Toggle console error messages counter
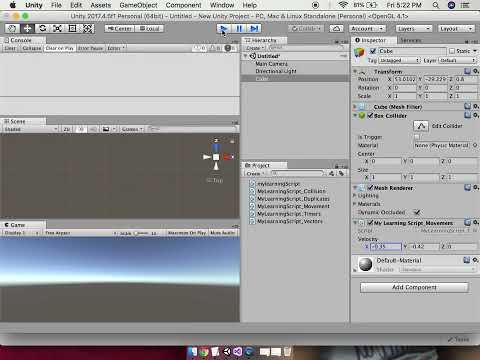 tap(230, 48)
